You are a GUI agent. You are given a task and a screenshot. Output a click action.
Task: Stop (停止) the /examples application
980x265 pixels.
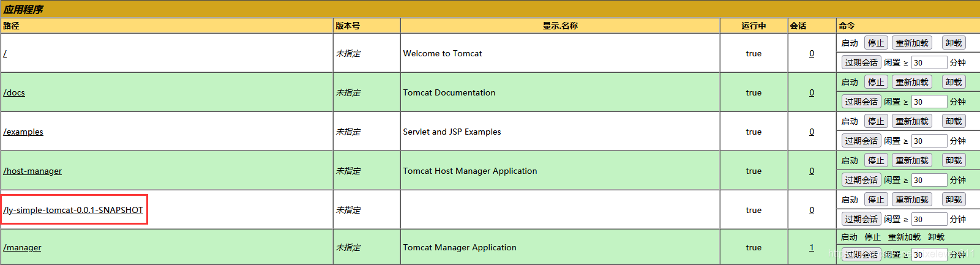tap(876, 121)
